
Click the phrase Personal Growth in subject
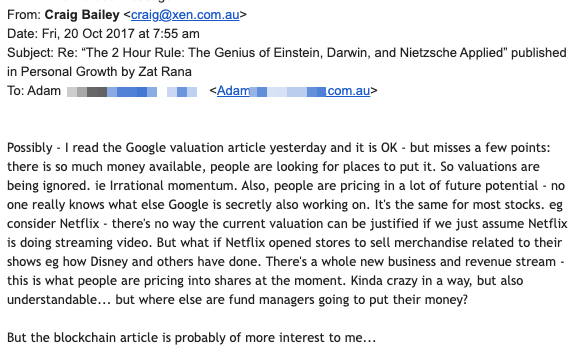click(69, 72)
